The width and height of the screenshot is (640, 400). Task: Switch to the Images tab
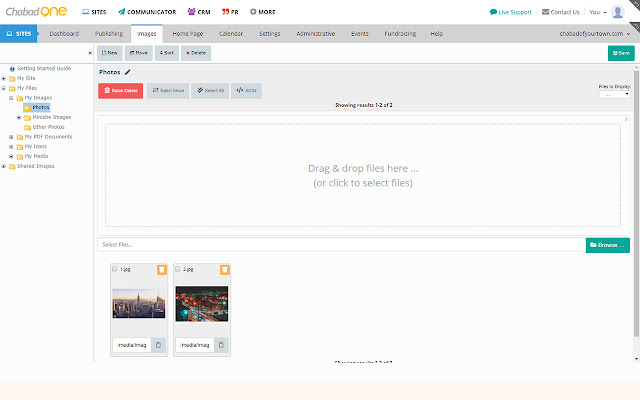pos(147,34)
